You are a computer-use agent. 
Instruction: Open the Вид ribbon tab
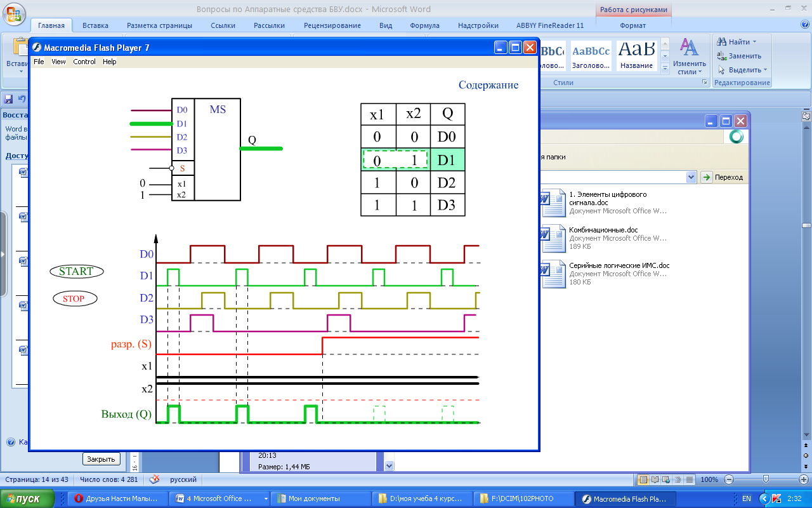pyautogui.click(x=386, y=25)
